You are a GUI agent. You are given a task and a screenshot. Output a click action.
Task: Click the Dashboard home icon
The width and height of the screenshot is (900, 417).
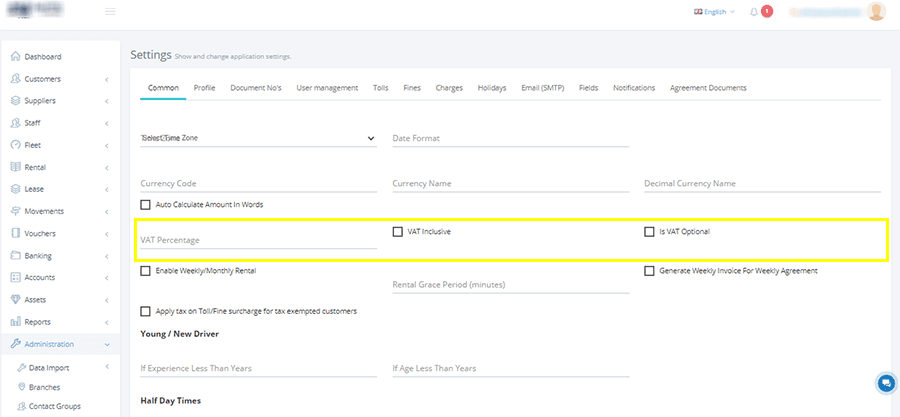point(16,57)
